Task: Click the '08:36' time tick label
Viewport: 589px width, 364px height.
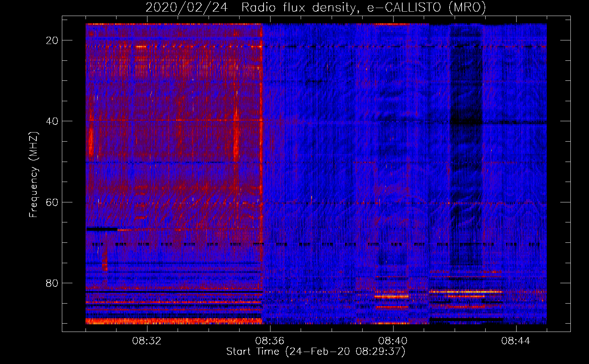Action: point(270,341)
